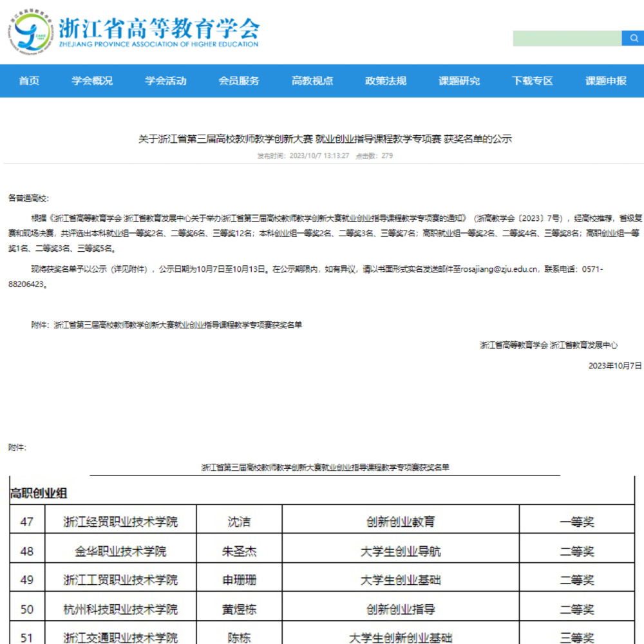Open the 首页 nav item

[x=29, y=81]
